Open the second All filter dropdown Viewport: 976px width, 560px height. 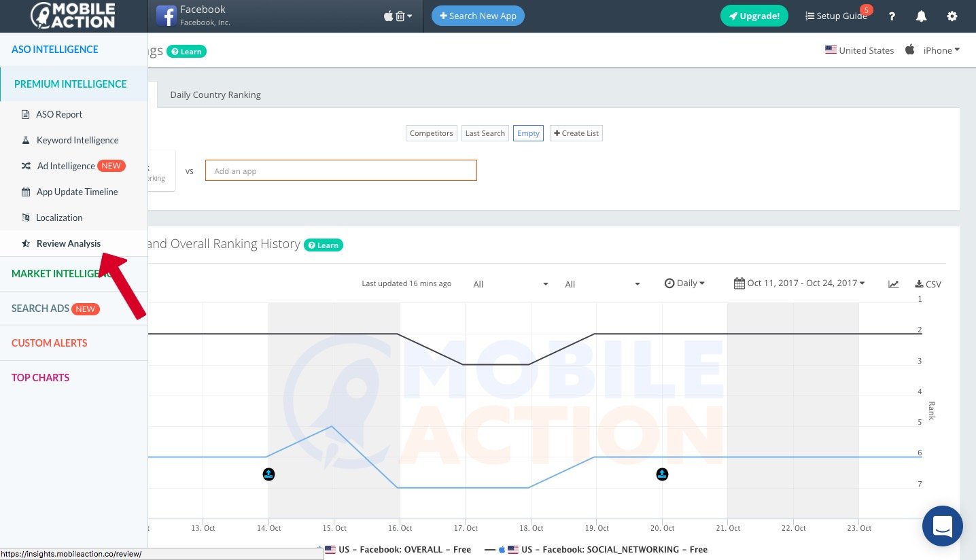coord(602,284)
